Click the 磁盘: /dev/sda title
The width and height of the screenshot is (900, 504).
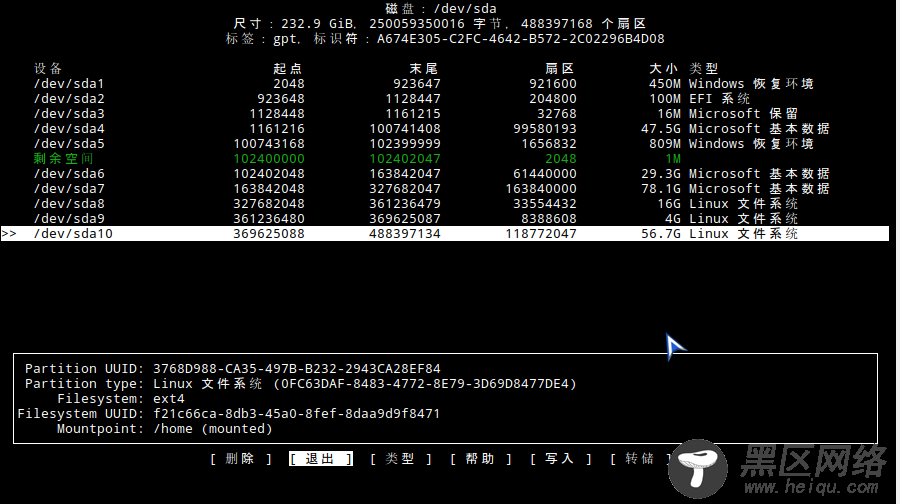click(x=440, y=9)
